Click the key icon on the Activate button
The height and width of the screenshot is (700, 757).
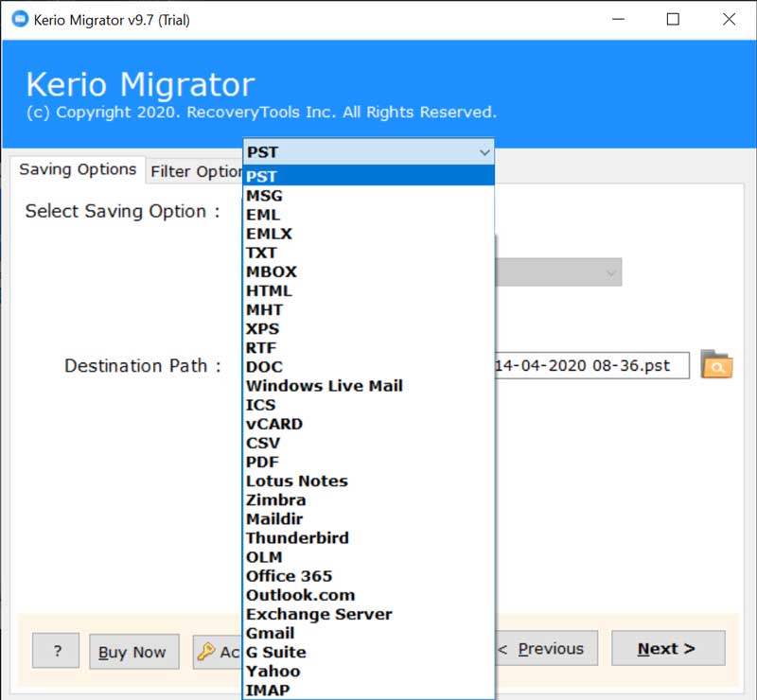click(206, 651)
